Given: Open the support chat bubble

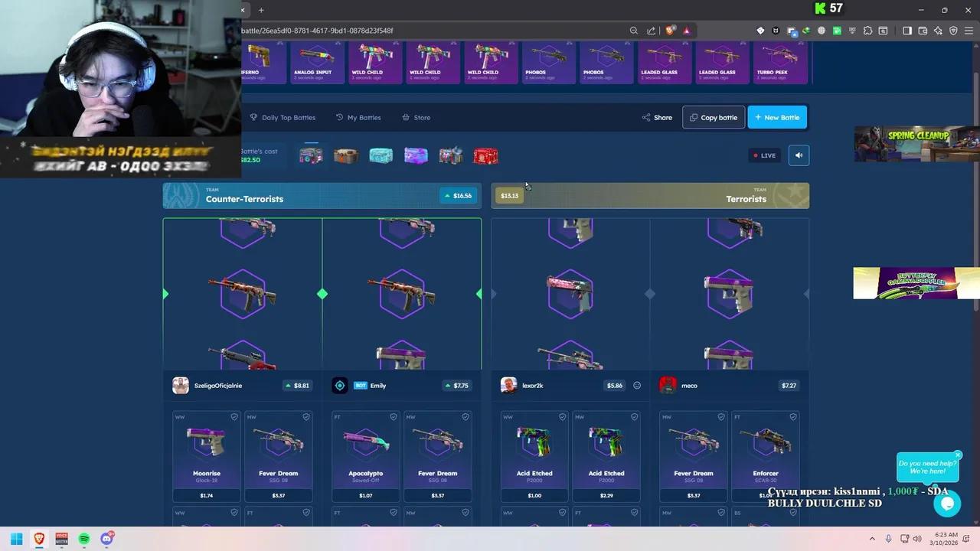Looking at the screenshot, I should point(947,504).
